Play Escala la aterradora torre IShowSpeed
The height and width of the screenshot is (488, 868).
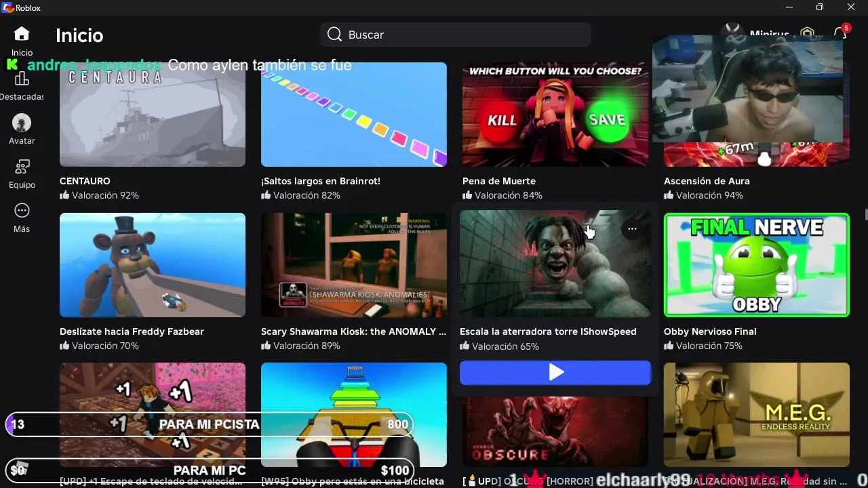[555, 372]
